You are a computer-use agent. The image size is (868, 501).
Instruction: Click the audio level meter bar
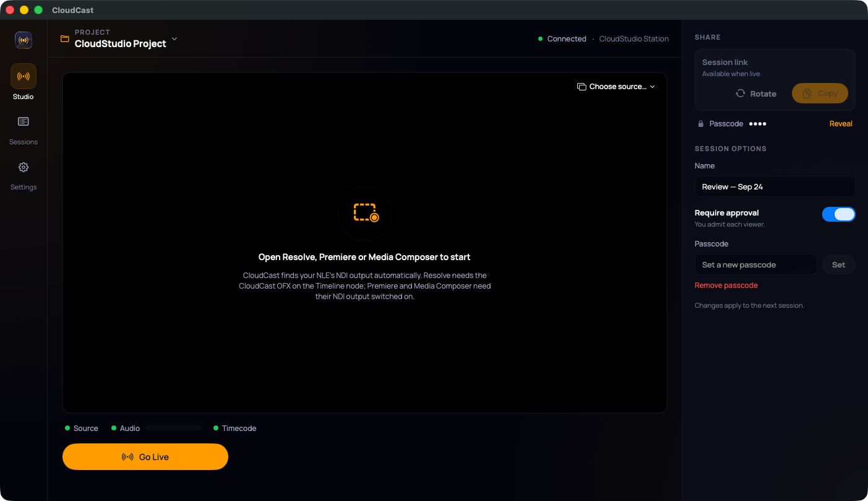point(173,428)
